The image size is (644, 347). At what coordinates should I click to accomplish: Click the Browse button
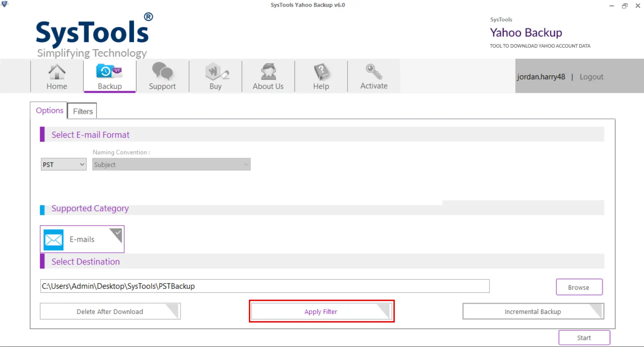pos(579,287)
